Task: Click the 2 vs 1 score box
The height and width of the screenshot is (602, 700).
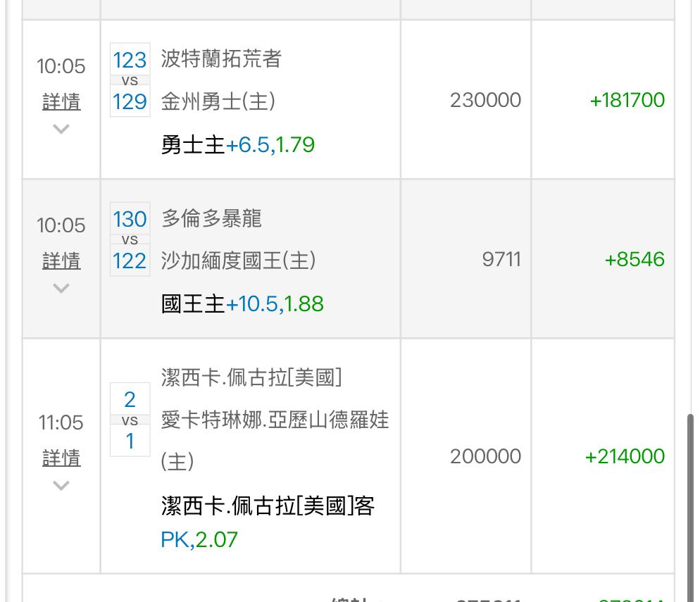Action: pyautogui.click(x=130, y=420)
